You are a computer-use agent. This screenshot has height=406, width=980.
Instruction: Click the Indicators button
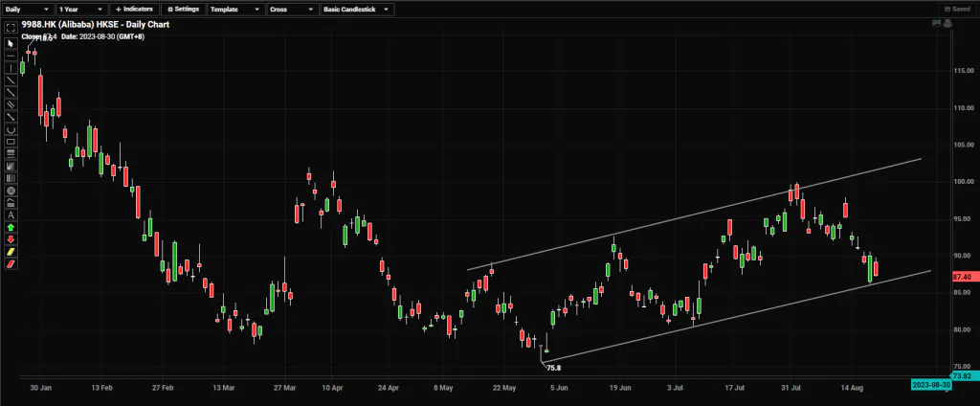click(134, 10)
